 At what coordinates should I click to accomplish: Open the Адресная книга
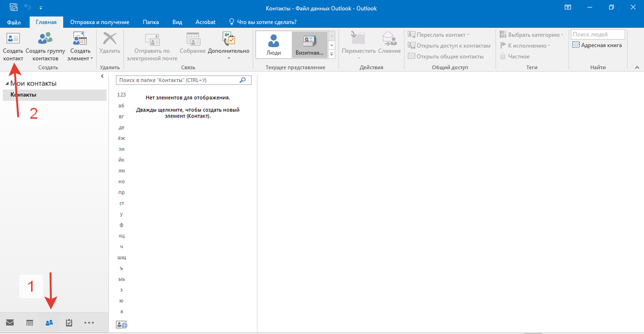597,46
